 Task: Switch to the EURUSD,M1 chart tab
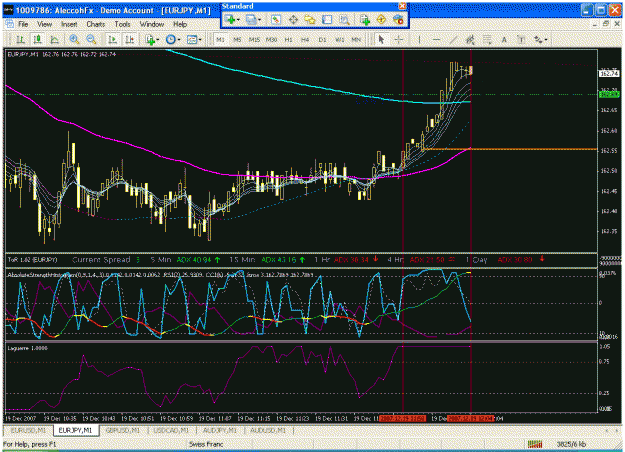point(28,430)
